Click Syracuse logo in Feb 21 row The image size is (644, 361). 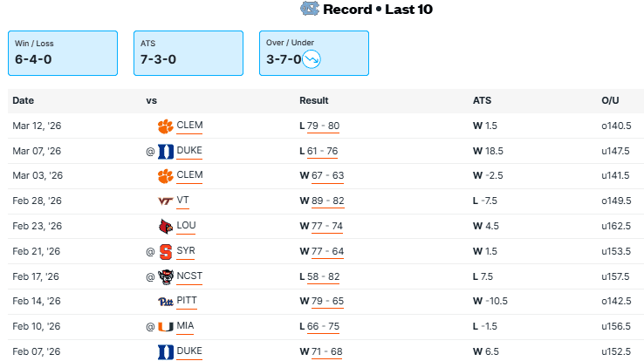tap(165, 251)
